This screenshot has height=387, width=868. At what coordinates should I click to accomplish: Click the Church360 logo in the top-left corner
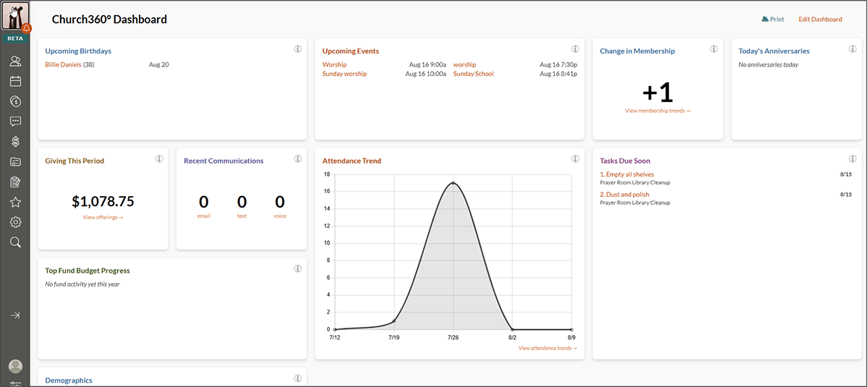coord(14,16)
